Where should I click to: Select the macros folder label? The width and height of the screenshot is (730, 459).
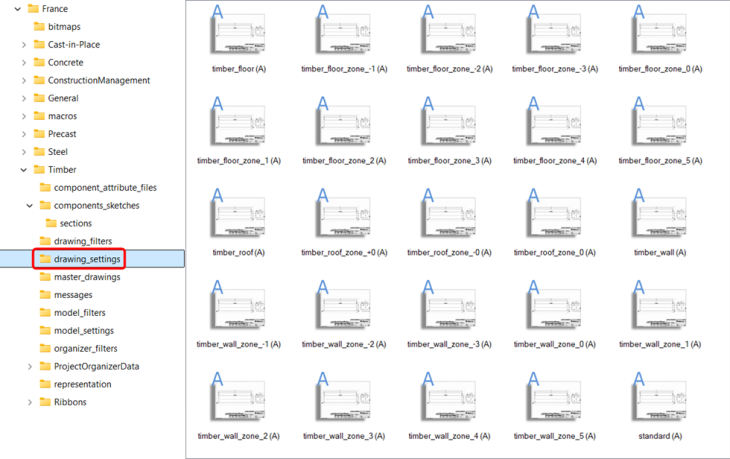pos(62,116)
